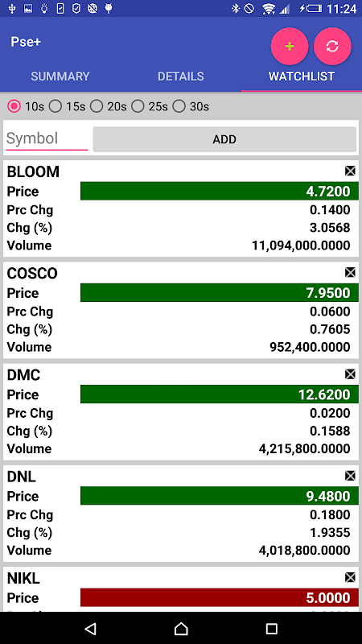Remove COSCO using its X icon
Image resolution: width=362 pixels, height=644 pixels.
pos(350,272)
